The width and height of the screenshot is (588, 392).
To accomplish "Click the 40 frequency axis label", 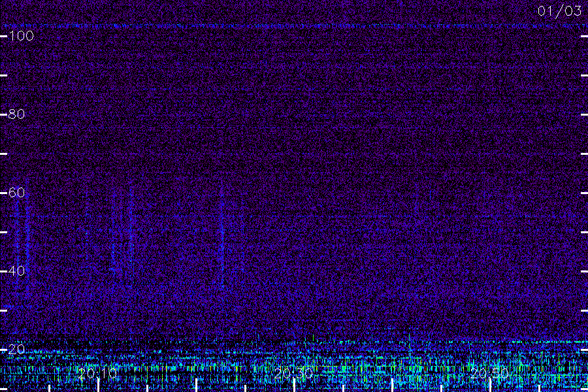I will (16, 271).
